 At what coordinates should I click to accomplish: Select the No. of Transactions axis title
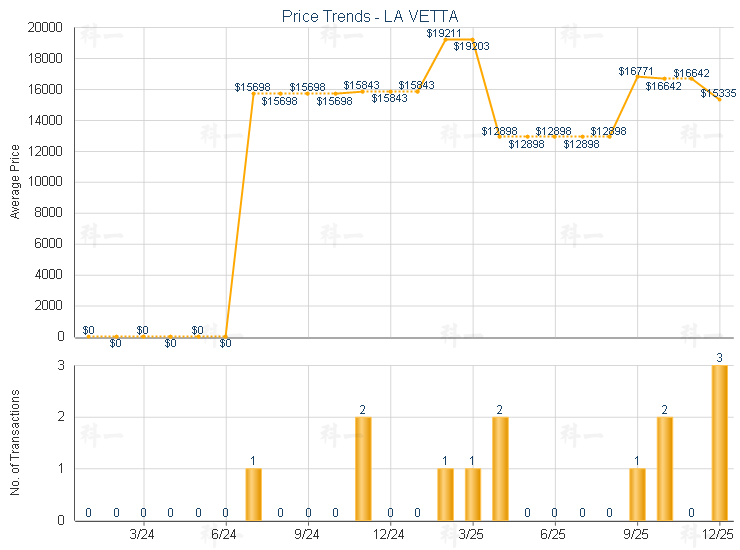(15, 443)
